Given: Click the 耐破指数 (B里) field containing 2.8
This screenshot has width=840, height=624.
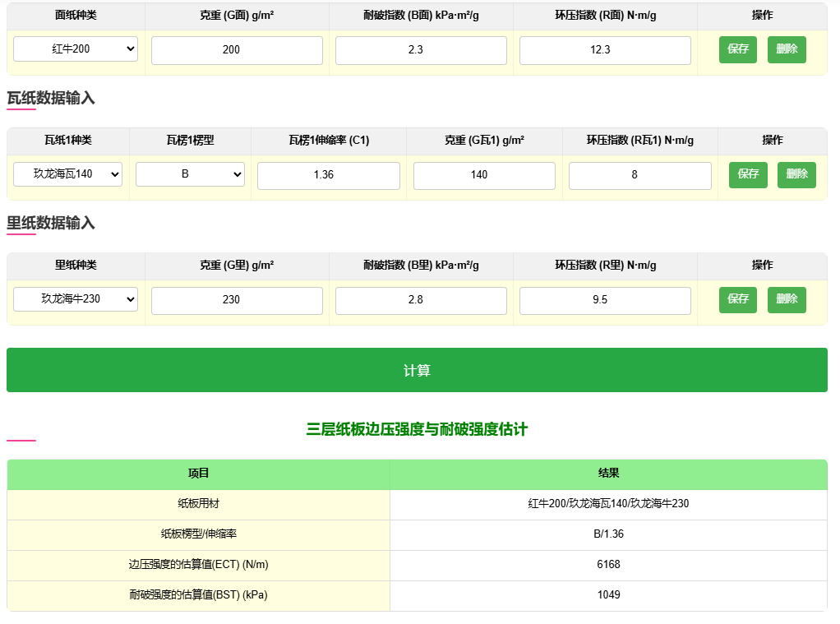Looking at the screenshot, I should click(x=420, y=299).
